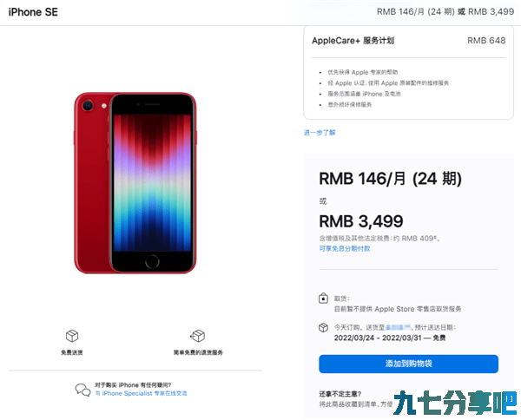Click the free delivery box icon

click(72, 336)
